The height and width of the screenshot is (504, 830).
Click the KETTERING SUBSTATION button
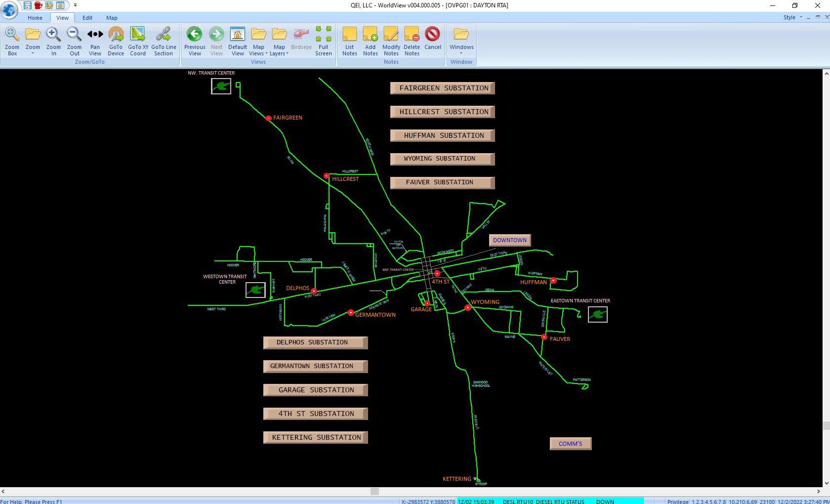(316, 437)
